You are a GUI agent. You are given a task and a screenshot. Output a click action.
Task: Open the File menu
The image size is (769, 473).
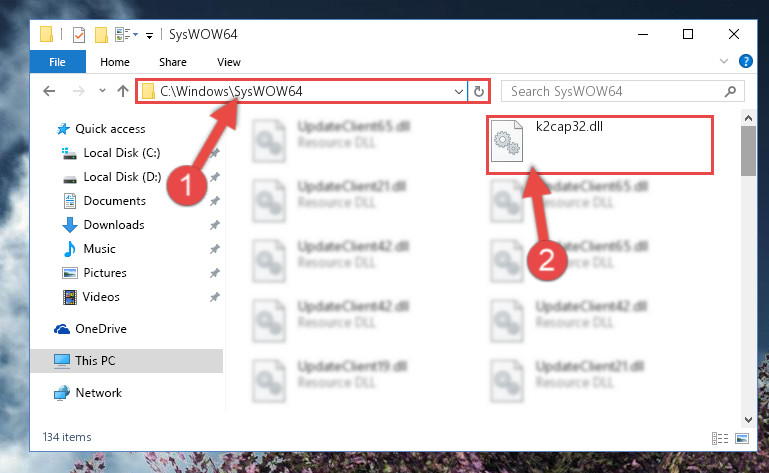pos(57,62)
